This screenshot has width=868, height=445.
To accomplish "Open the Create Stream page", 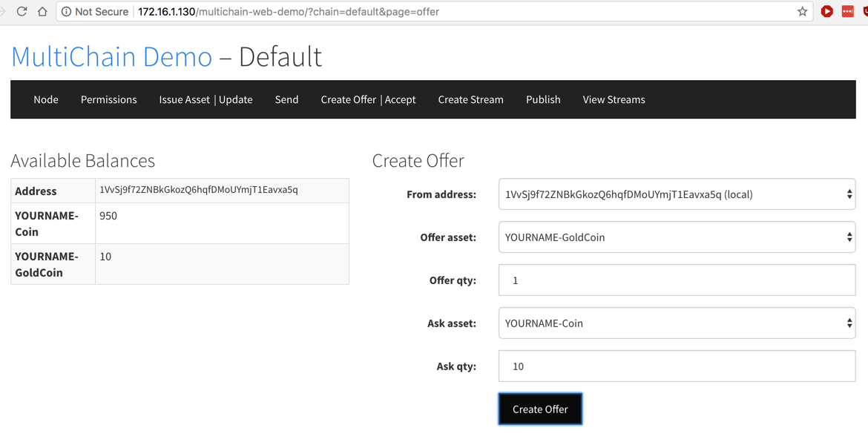I will click(x=470, y=99).
